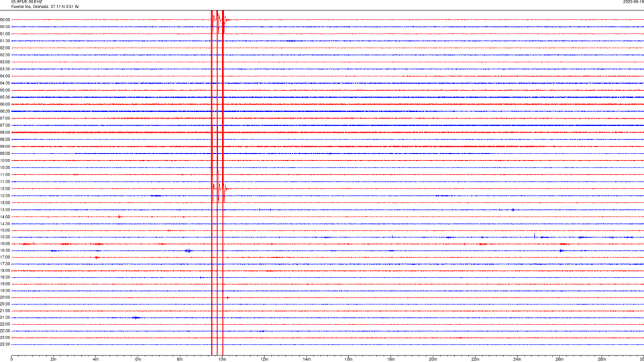Screen dimensions: 644x362
Task: Pick the 05:30 row label
Action: (5, 97)
